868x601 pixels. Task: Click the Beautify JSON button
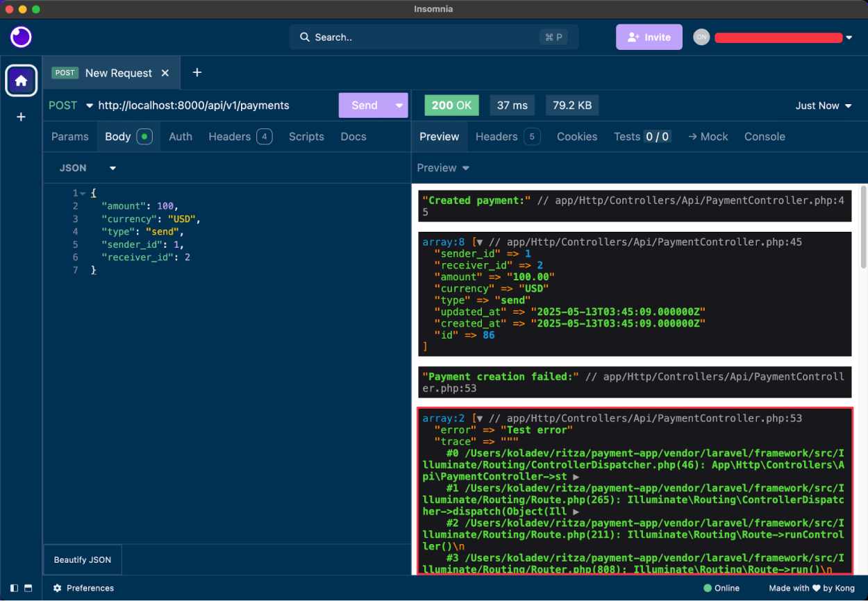tap(83, 559)
